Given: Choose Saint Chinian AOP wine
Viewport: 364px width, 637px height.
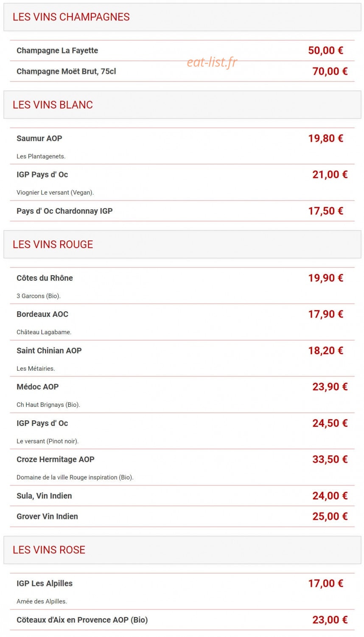Looking at the screenshot, I should tap(49, 351).
